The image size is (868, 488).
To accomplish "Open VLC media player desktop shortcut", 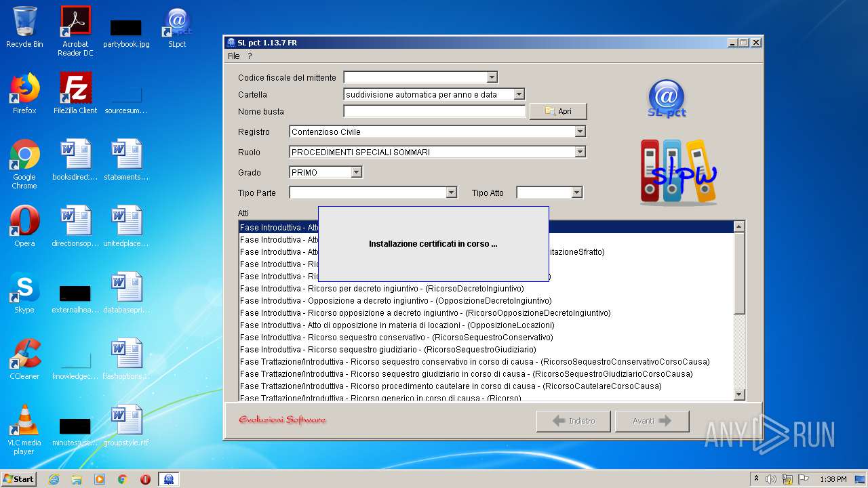I will pyautogui.click(x=24, y=430).
